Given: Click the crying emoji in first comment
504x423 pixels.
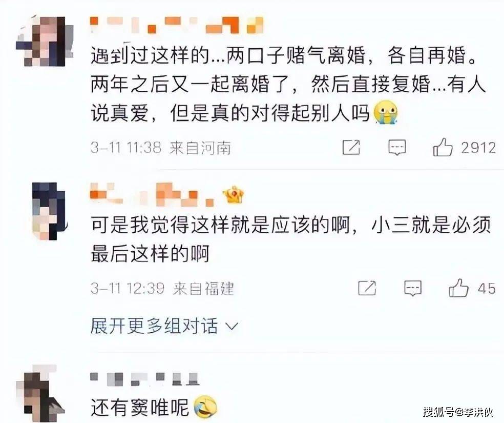Looking at the screenshot, I should click(386, 112).
